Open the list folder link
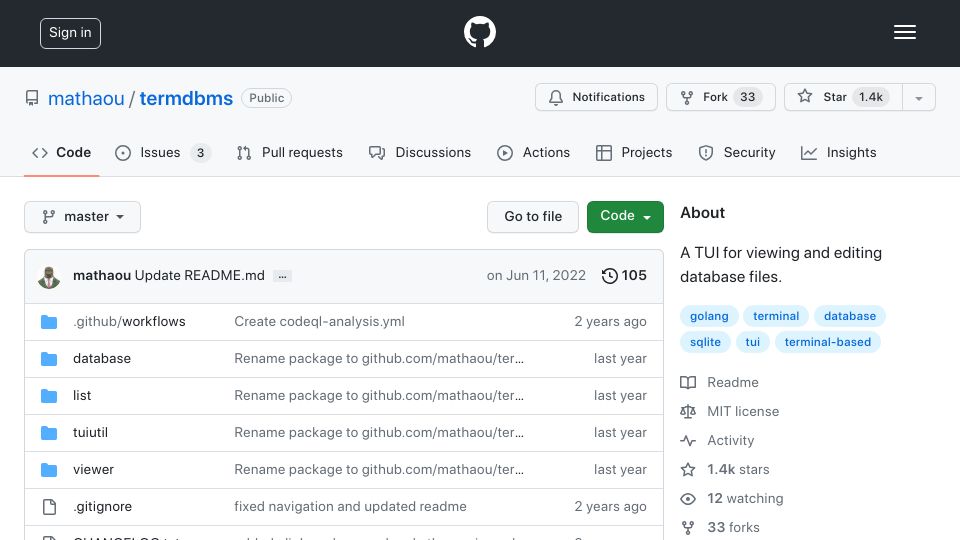The image size is (960, 540). click(82, 396)
